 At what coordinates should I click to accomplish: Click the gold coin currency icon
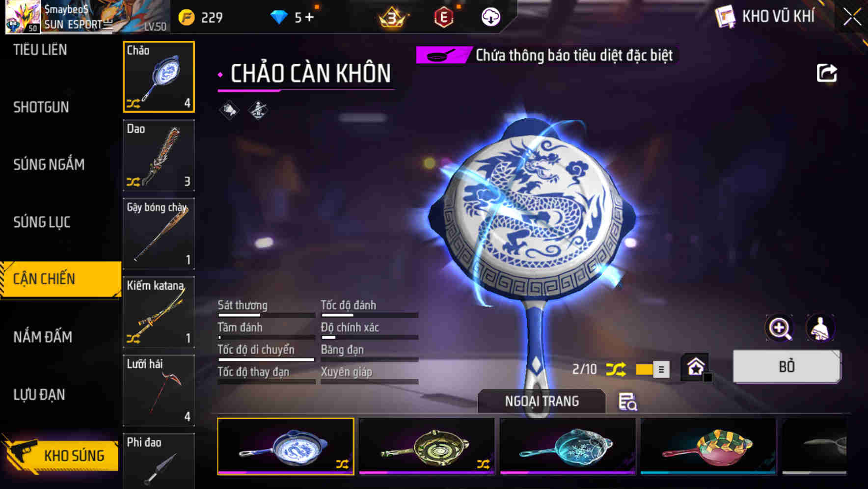coord(187,18)
